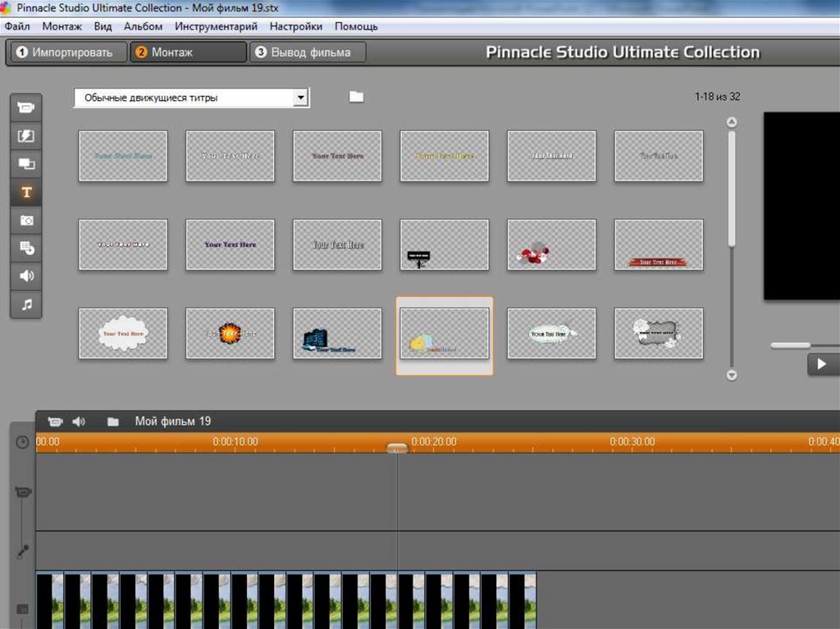
Task: Click the folder icon beside titles dropdown
Action: point(356,97)
